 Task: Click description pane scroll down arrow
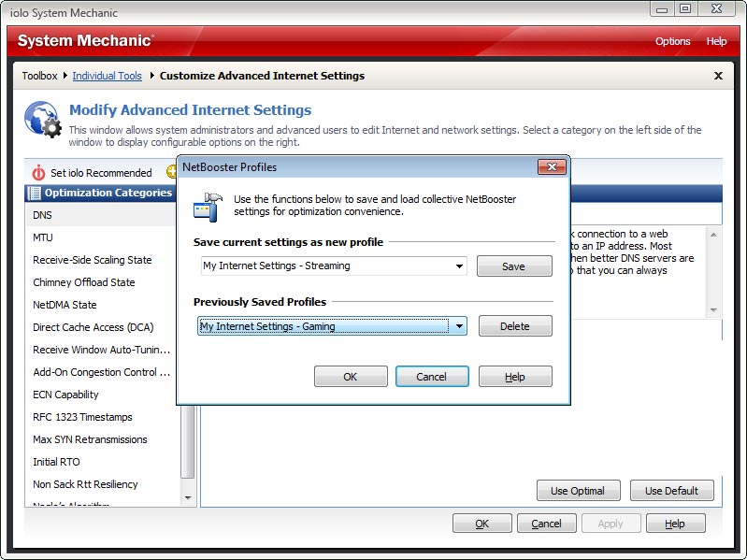[713, 310]
